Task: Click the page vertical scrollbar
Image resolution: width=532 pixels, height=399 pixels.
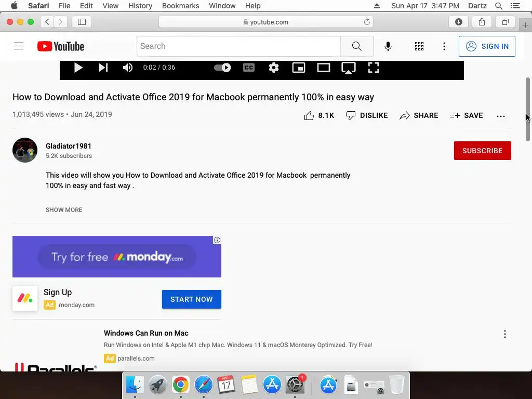Action: [528, 109]
